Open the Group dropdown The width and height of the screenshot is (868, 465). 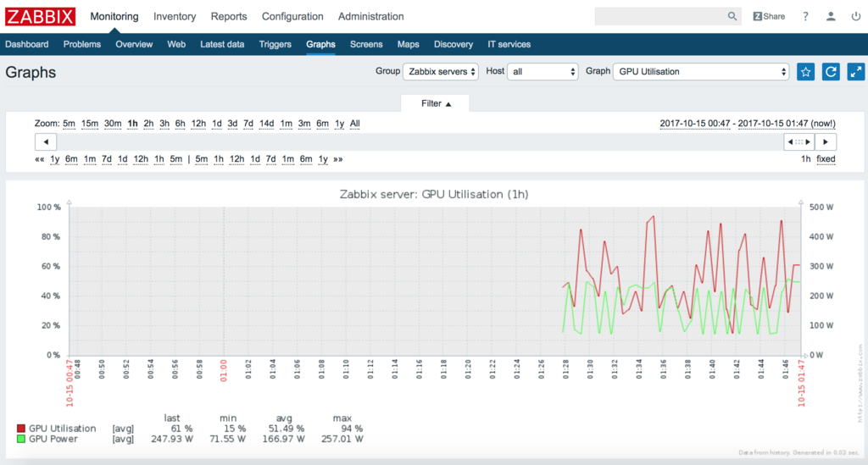pos(441,72)
